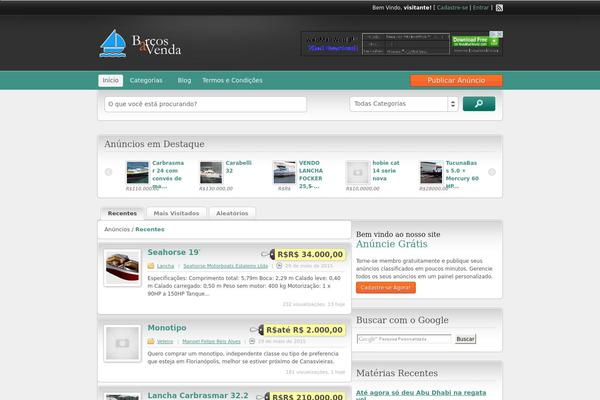Open the Carabelli 32 featured thumbnail
Screen dimensions: 600x400
point(211,173)
